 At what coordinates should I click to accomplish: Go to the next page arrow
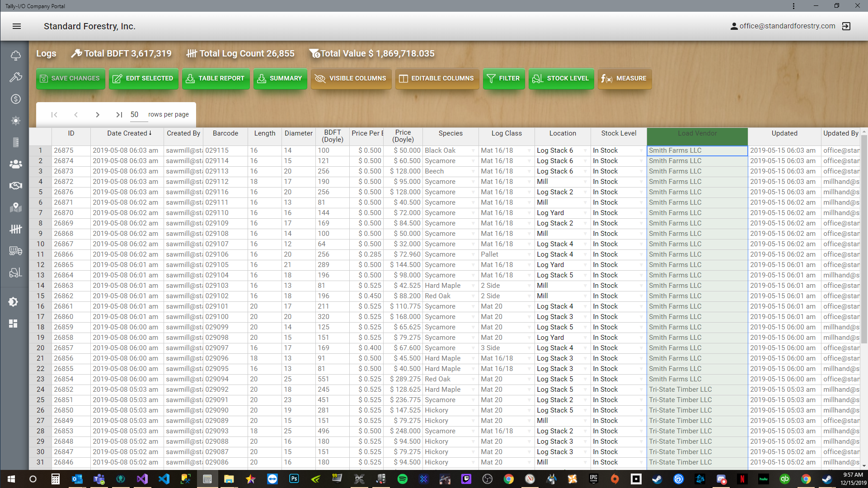click(x=98, y=115)
